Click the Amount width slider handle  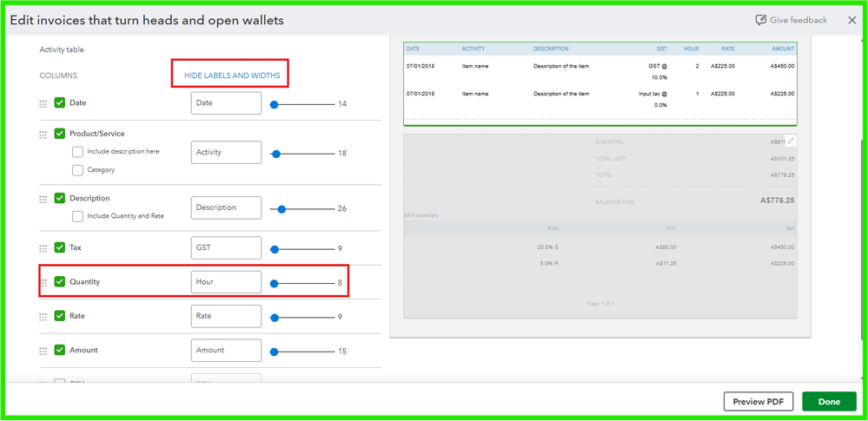274,352
